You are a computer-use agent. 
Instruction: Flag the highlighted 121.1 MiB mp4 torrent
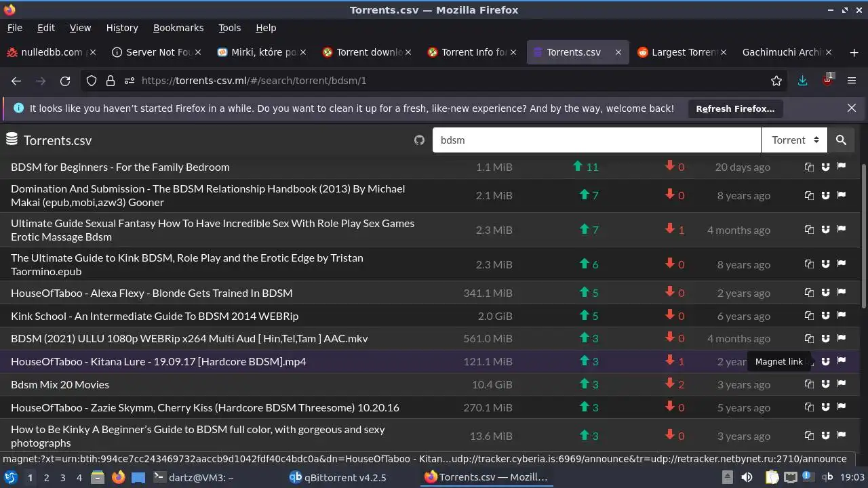point(842,361)
